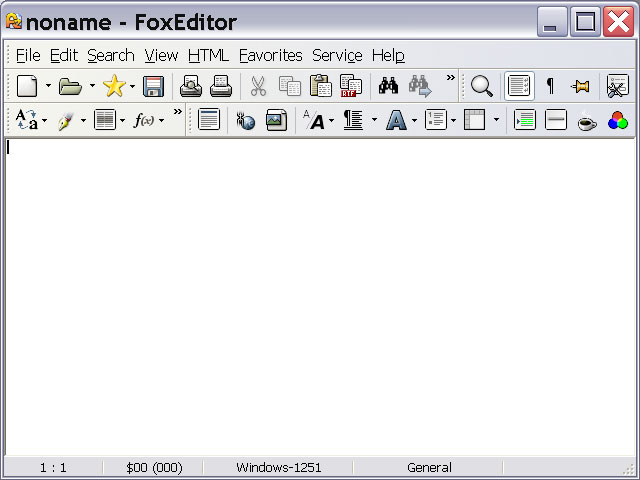Expand the arrow next to the font size icon
Screen dimensions: 640x480
(331, 120)
